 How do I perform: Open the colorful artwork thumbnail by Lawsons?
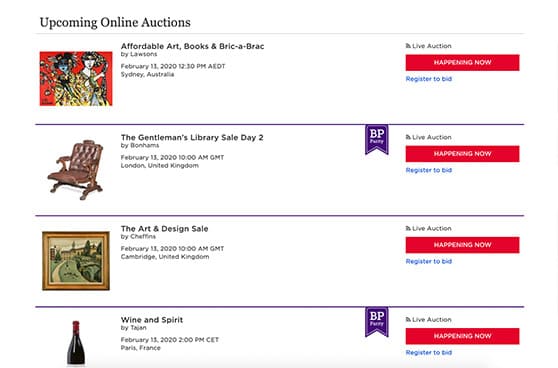76,79
